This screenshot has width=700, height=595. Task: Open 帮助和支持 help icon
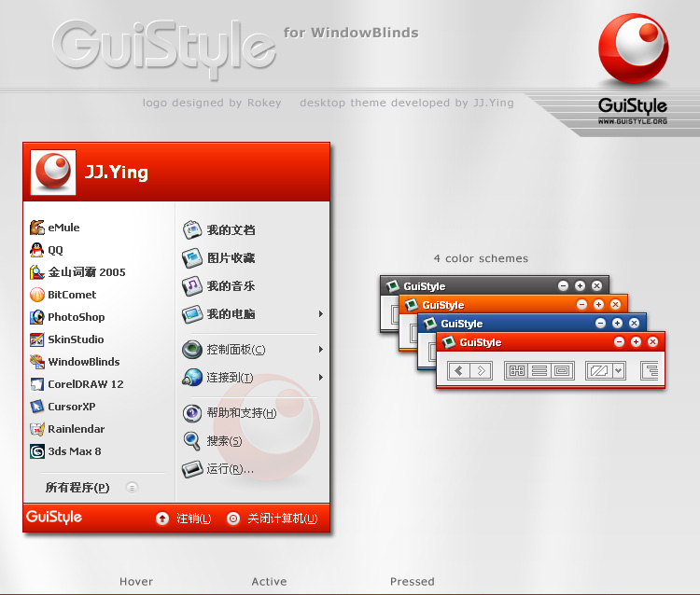(x=192, y=413)
